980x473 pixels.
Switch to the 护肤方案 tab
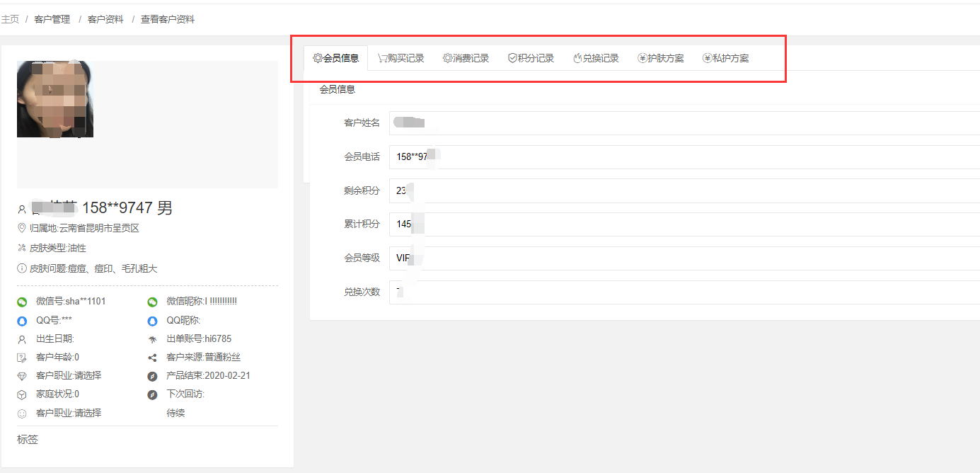[661, 58]
